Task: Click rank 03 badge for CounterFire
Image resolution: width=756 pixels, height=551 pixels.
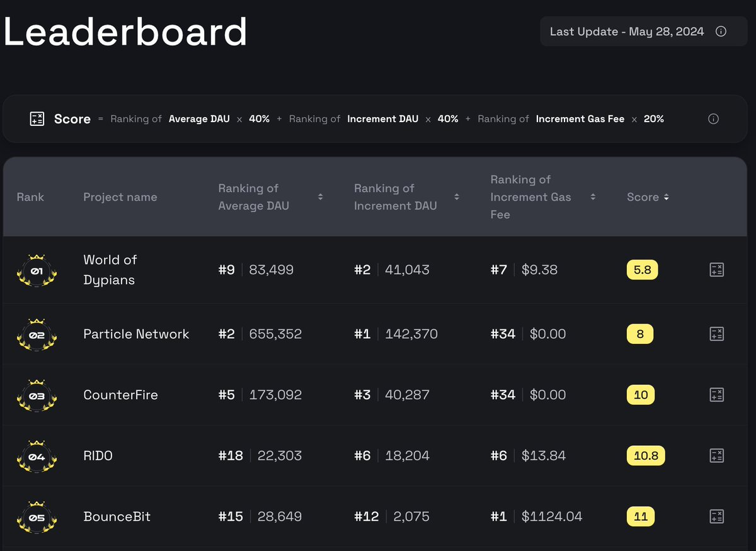Action: point(37,395)
